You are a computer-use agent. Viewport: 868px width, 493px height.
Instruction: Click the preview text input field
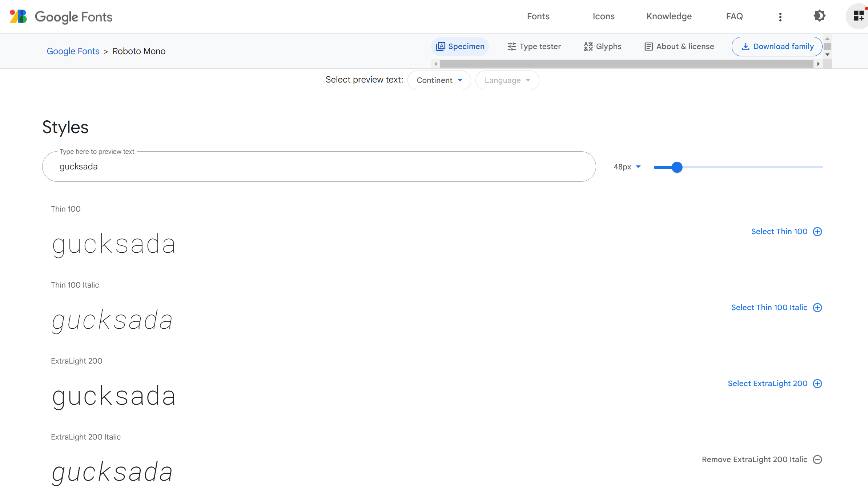[x=318, y=167]
